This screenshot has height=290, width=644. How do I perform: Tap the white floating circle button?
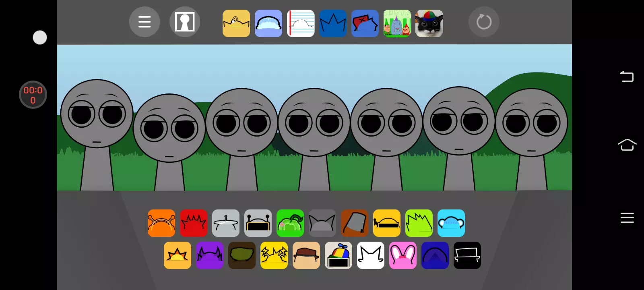(x=40, y=37)
